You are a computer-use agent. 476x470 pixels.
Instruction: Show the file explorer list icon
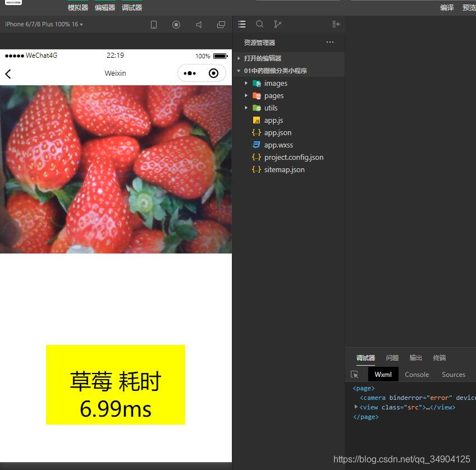pos(242,24)
